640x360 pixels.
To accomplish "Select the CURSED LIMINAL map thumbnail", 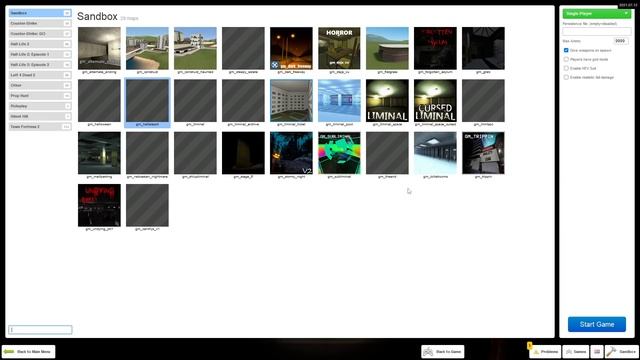I will (x=435, y=101).
